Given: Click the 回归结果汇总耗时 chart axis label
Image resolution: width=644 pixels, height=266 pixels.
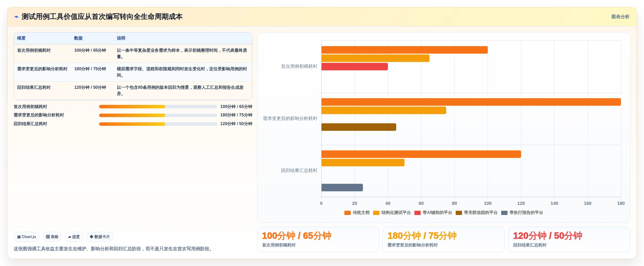Looking at the screenshot, I should click(x=299, y=171).
